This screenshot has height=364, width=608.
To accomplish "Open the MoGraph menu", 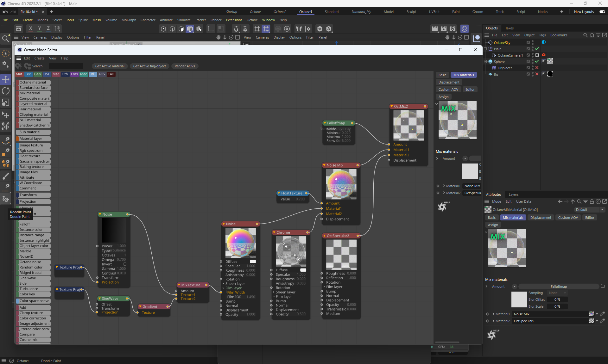I will [x=129, y=20].
